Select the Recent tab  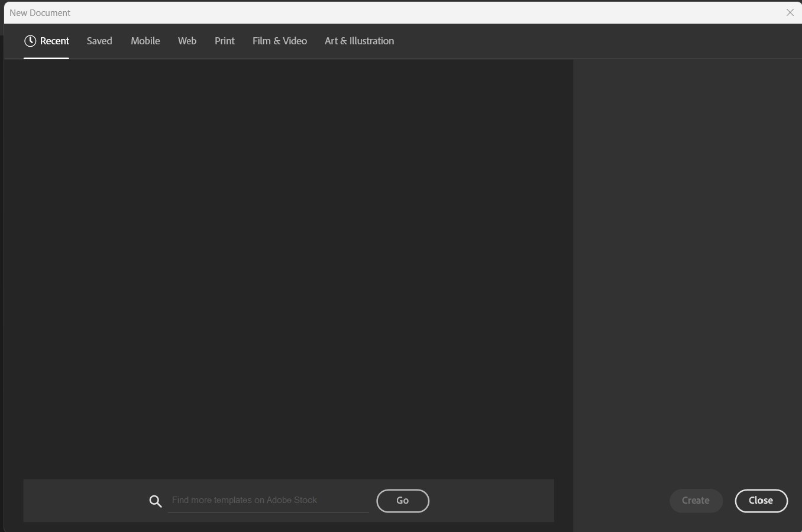coord(54,41)
